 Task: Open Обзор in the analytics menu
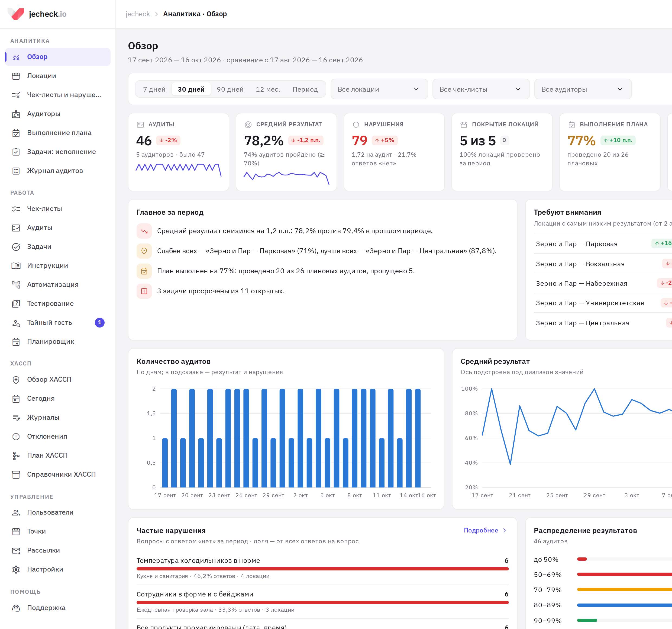pos(57,57)
